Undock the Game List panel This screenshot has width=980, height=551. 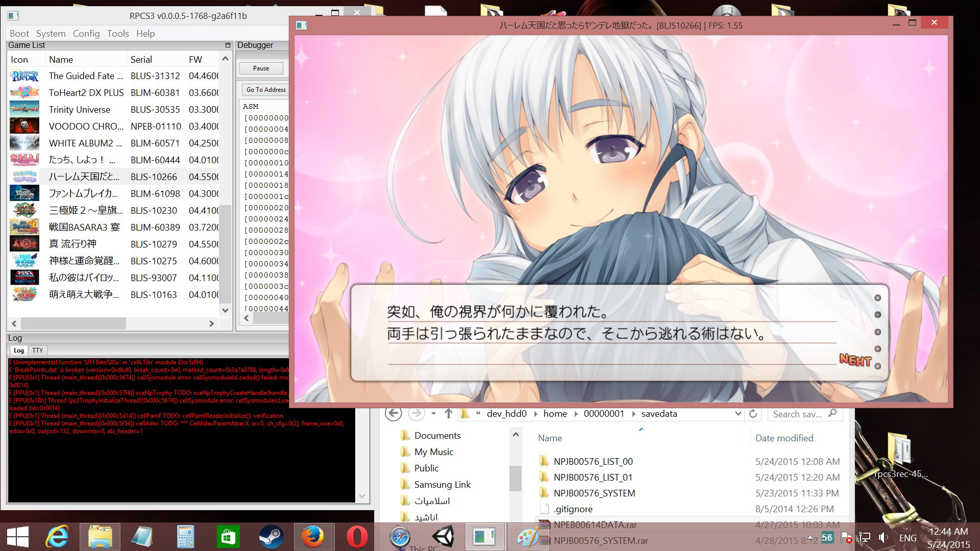(x=228, y=45)
